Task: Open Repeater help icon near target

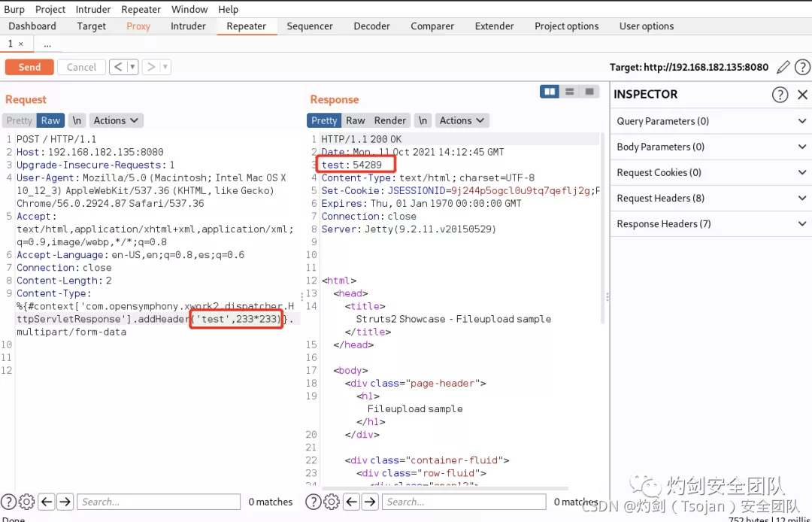Action: coord(802,67)
